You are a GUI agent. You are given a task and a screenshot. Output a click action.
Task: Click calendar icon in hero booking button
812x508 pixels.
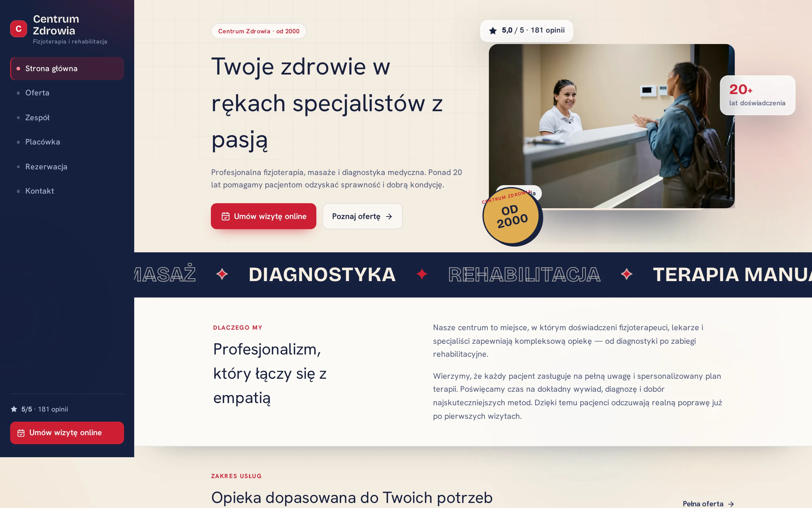click(x=226, y=216)
